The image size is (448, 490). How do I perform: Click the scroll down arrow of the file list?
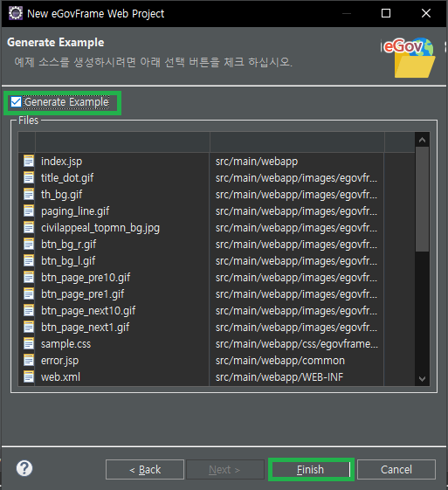click(422, 379)
